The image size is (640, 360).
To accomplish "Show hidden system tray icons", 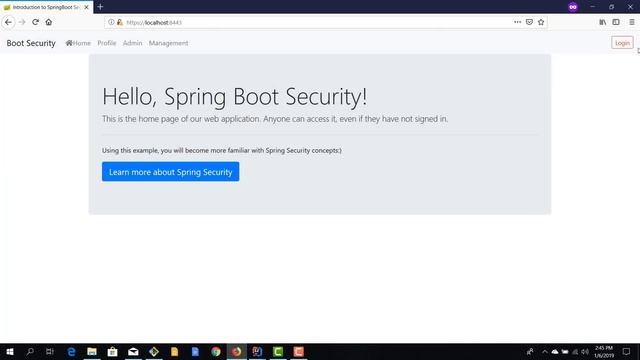I will [x=544, y=351].
